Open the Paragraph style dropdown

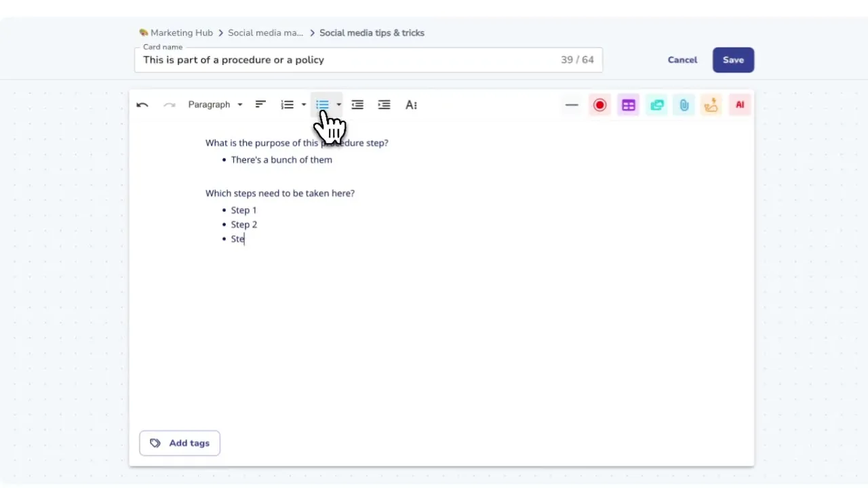pos(215,105)
